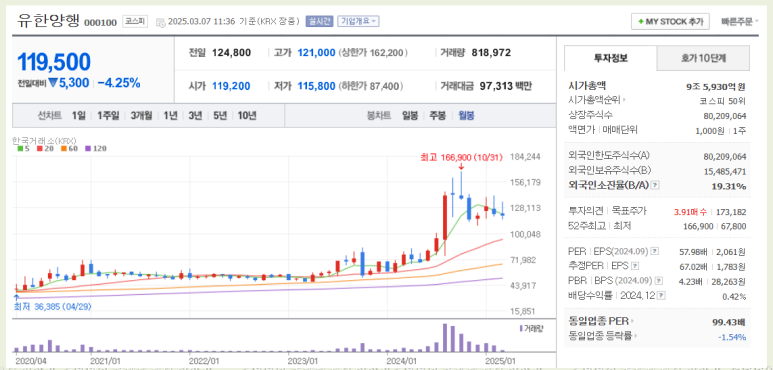The image size is (773, 370).
Task: Click the 유한양행 stock name heading
Action: [x=48, y=20]
